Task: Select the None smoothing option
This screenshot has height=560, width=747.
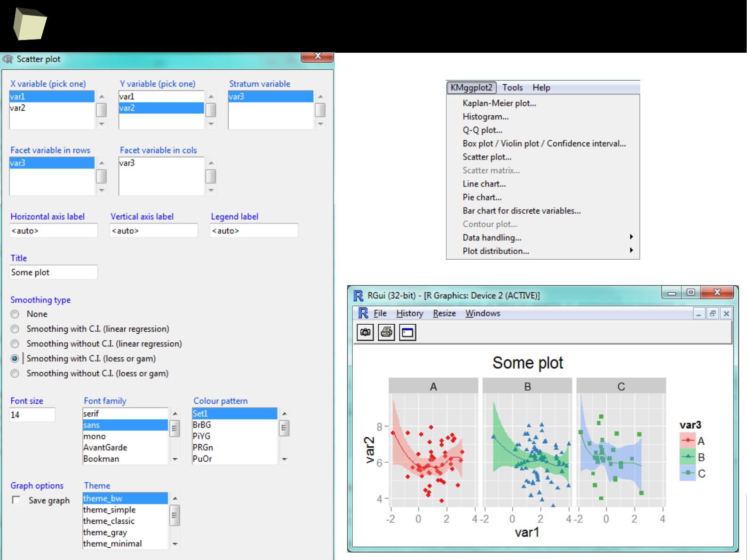Action: 15,314
